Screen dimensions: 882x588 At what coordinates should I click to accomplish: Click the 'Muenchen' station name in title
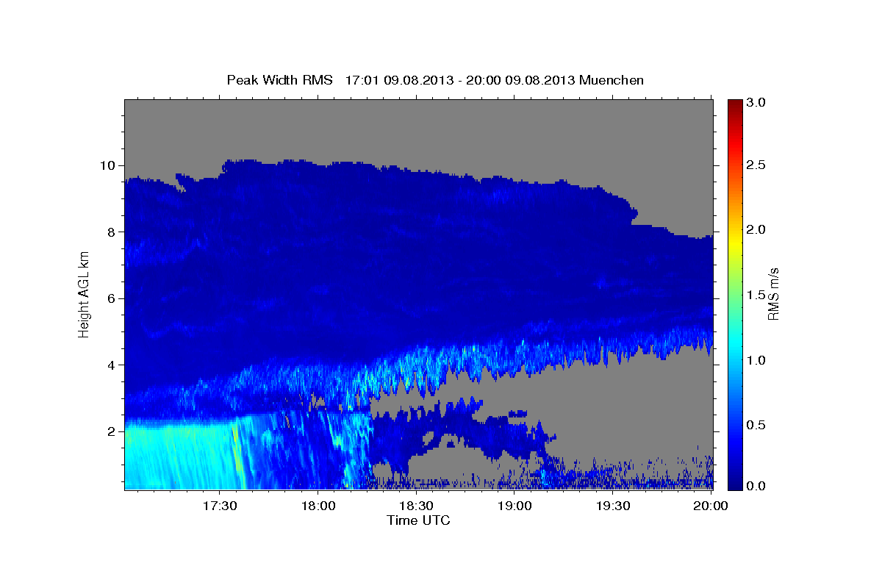[612, 80]
